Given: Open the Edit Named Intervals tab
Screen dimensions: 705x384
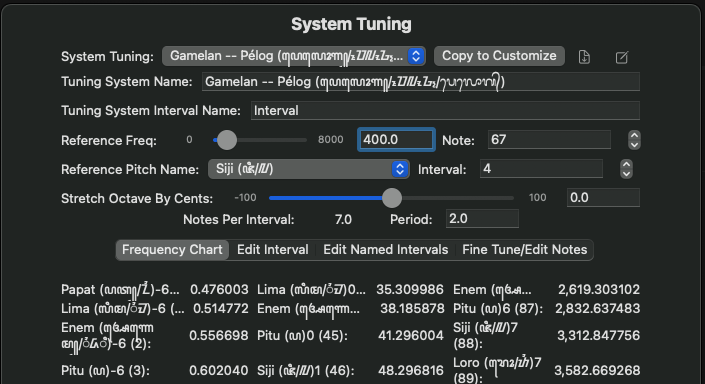Looking at the screenshot, I should [385, 250].
